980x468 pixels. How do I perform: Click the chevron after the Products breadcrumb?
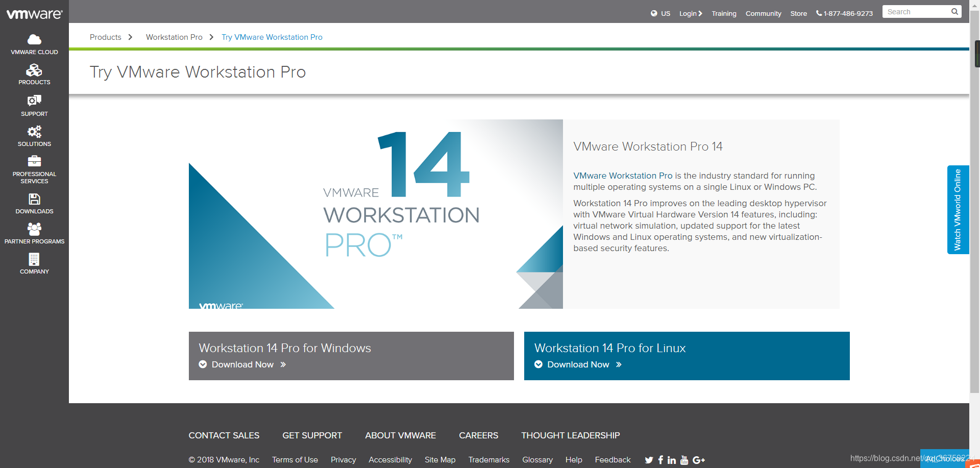(130, 37)
